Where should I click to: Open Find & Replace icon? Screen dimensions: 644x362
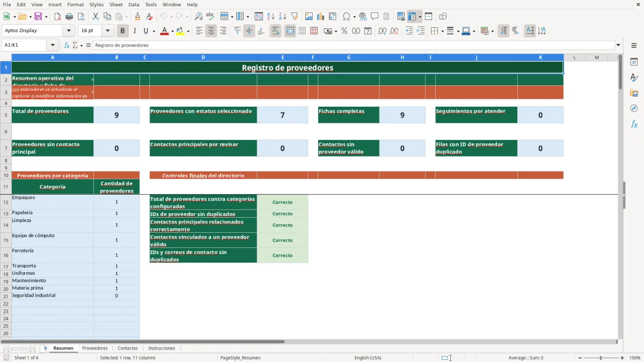coord(199,17)
